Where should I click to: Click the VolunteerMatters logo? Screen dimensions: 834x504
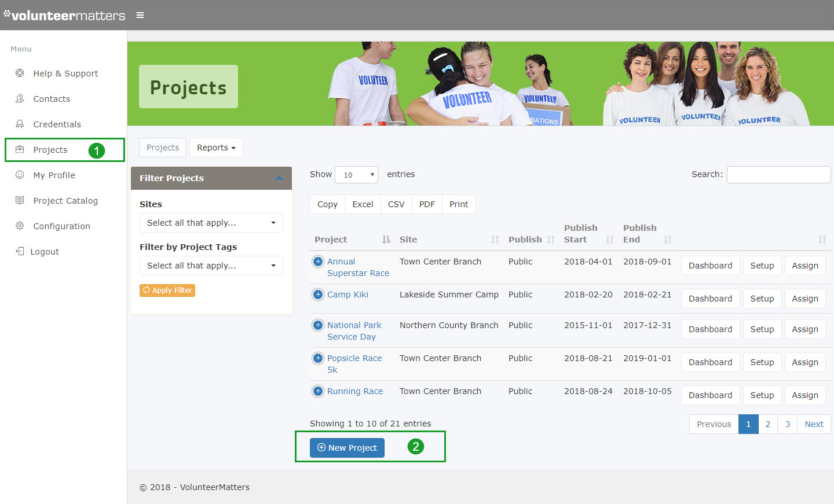point(64,15)
